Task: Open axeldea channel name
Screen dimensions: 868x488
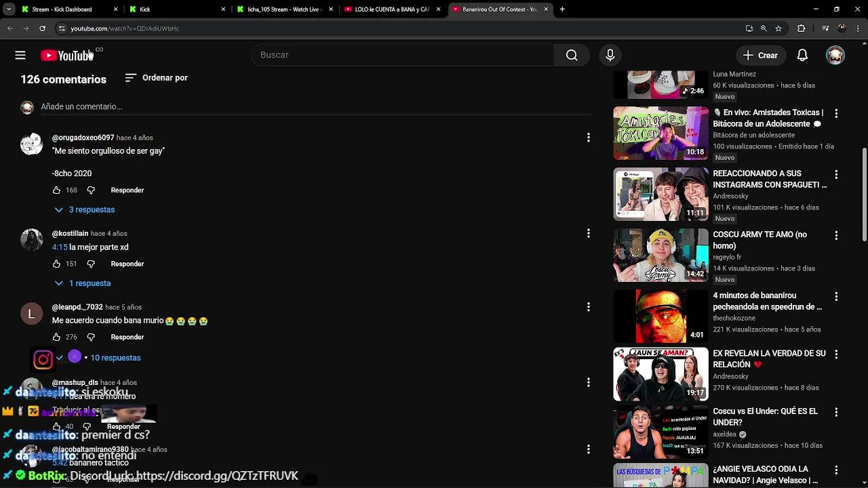Action: 724,434
